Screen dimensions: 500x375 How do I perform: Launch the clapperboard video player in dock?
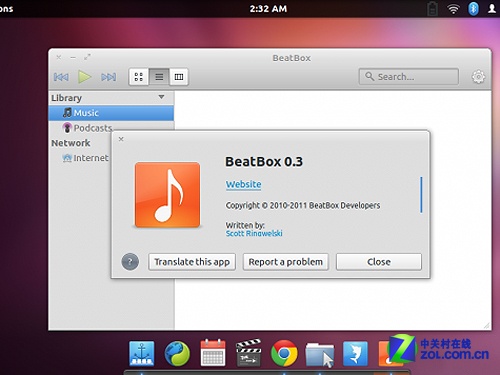tap(248, 353)
